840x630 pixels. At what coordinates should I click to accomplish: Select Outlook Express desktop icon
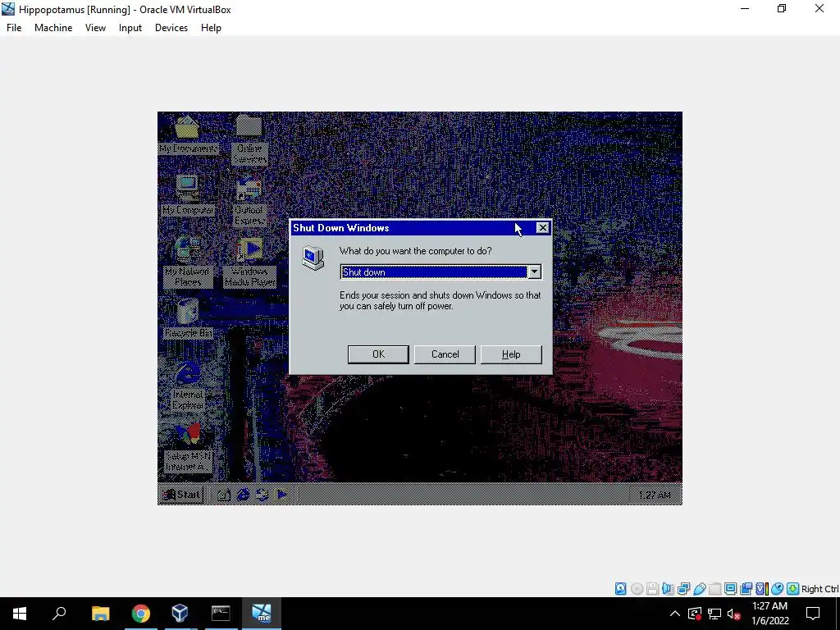(x=249, y=203)
